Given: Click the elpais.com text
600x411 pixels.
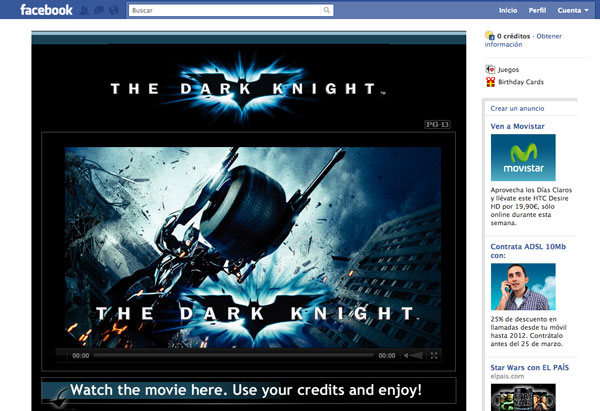Looking at the screenshot, I should pyautogui.click(x=507, y=376).
